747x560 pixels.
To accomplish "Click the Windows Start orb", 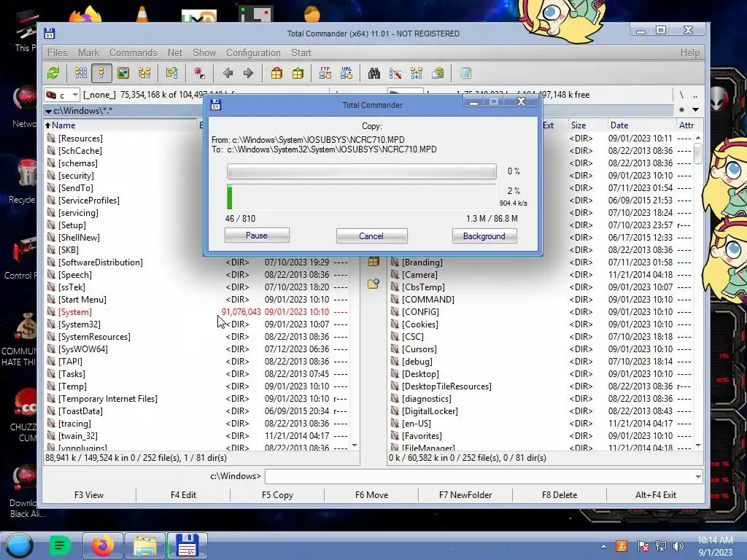I will pyautogui.click(x=19, y=545).
